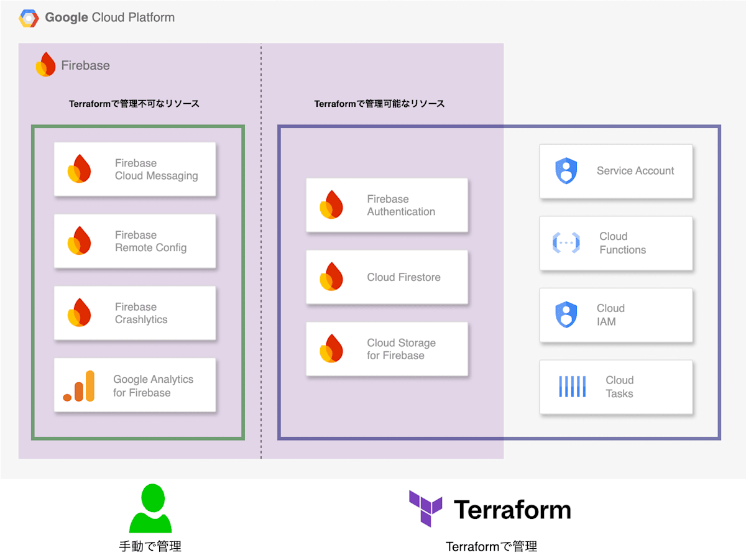
Task: Click the Cloud Functions brackets icon
Action: pyautogui.click(x=566, y=243)
